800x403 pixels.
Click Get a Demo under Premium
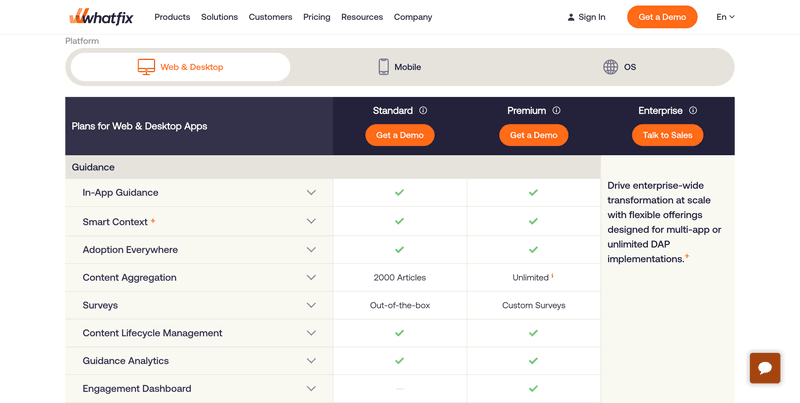point(533,135)
